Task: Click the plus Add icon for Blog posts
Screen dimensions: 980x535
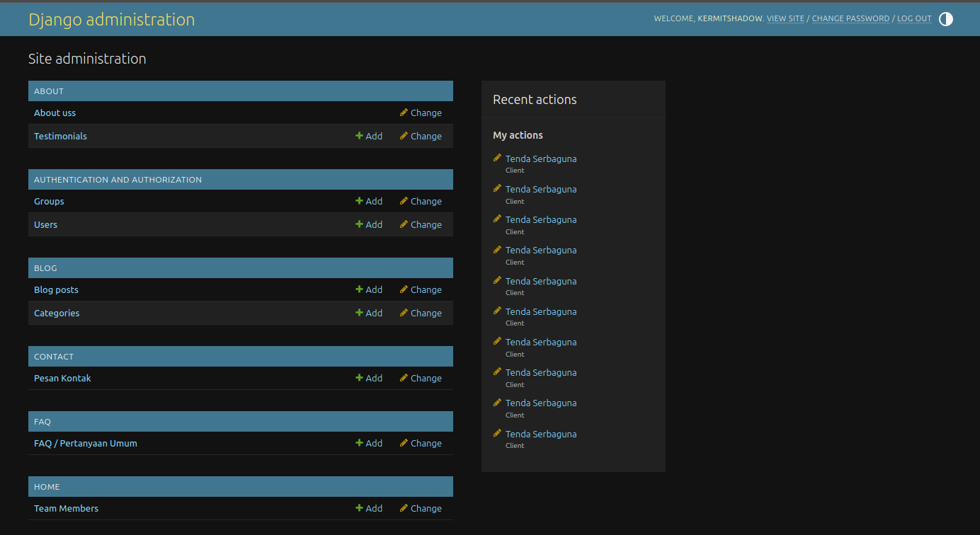Action: (x=359, y=289)
